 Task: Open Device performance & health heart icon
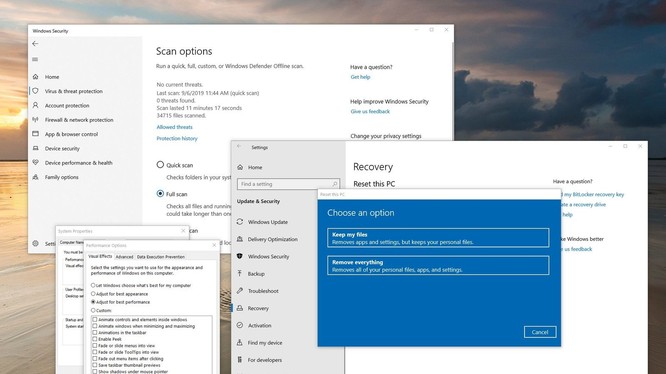click(36, 163)
